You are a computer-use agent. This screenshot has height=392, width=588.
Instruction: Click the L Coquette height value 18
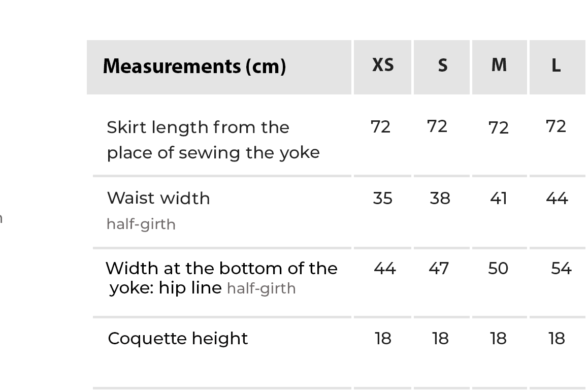557,338
